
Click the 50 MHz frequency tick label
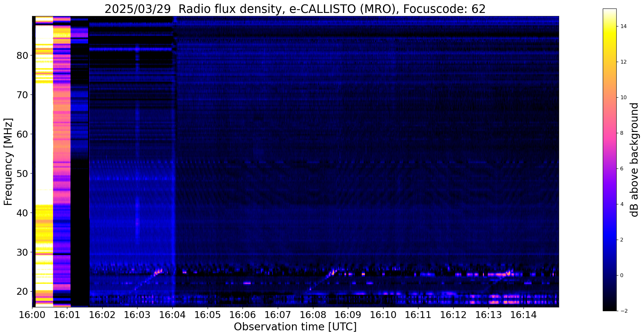[x=22, y=174]
